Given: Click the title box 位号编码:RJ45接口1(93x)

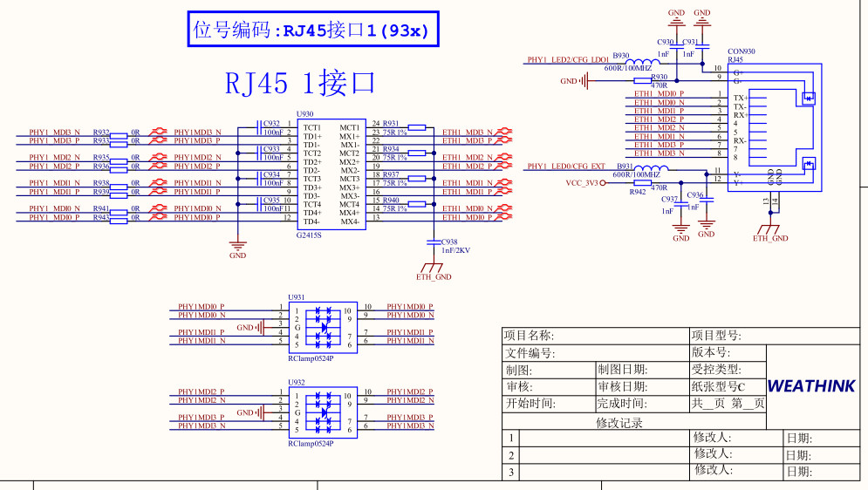Looking at the screenshot, I should tap(313, 29).
